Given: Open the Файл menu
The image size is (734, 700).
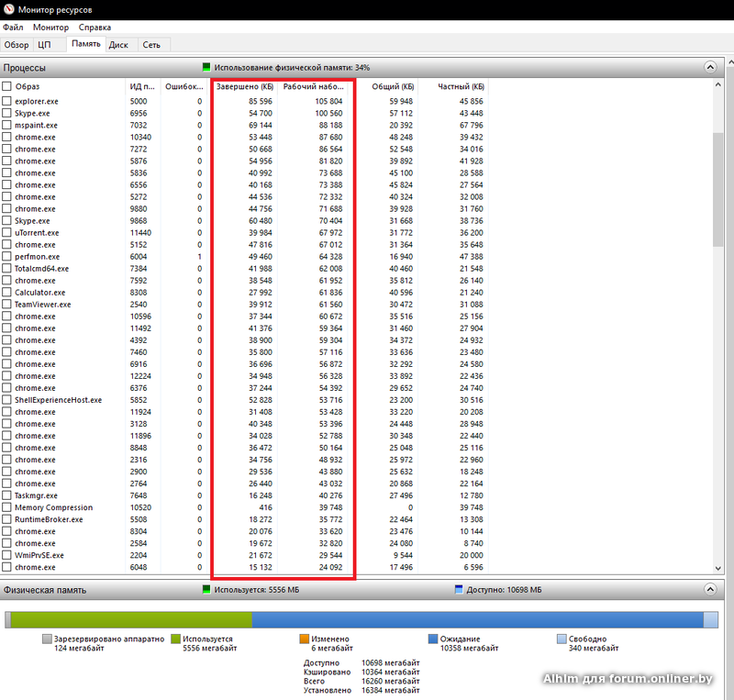Looking at the screenshot, I should (x=13, y=28).
